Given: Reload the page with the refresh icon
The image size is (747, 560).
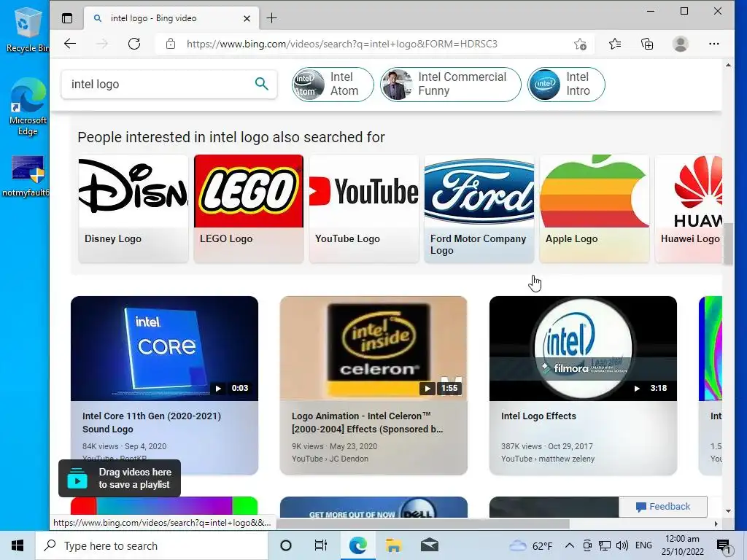Looking at the screenshot, I should 134,44.
